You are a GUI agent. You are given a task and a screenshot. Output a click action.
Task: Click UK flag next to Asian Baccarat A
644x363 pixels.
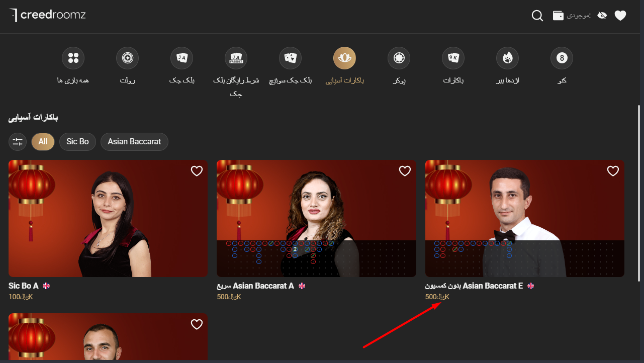coord(302,286)
